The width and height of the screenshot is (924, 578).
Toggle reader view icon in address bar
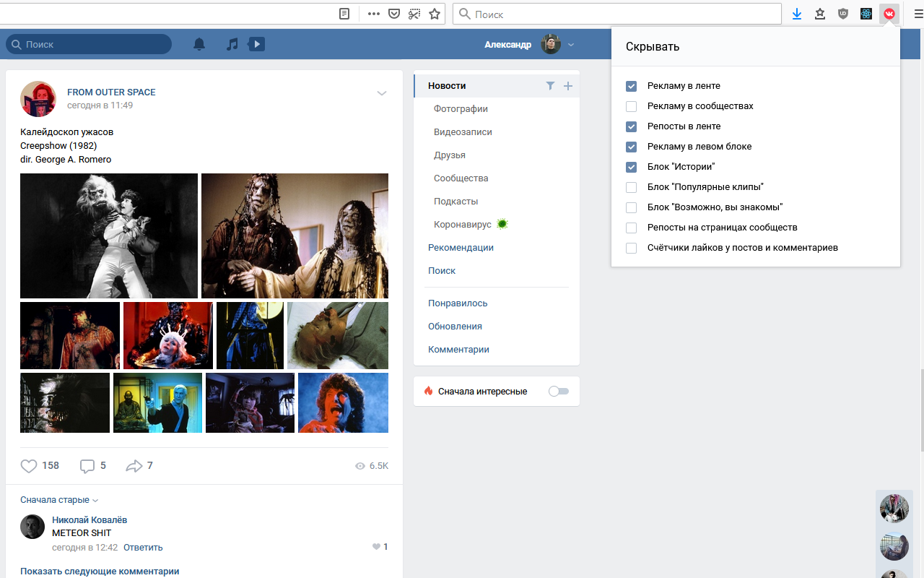click(x=344, y=14)
